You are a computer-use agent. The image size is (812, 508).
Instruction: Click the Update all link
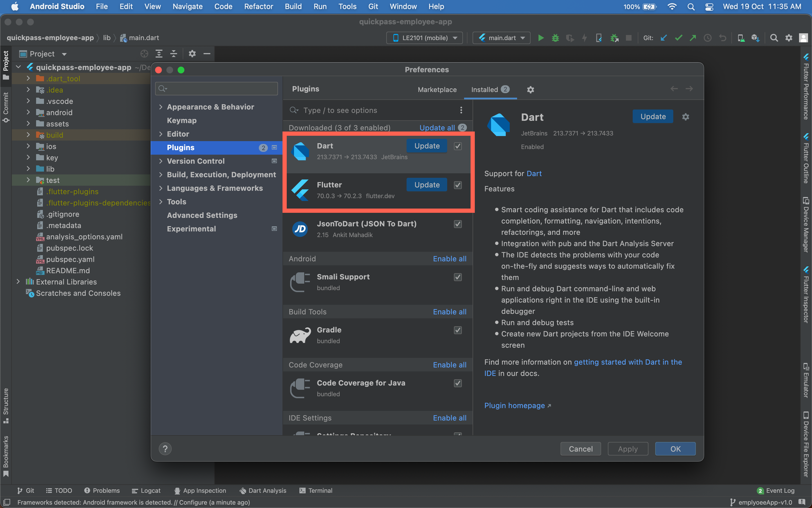pos(437,128)
